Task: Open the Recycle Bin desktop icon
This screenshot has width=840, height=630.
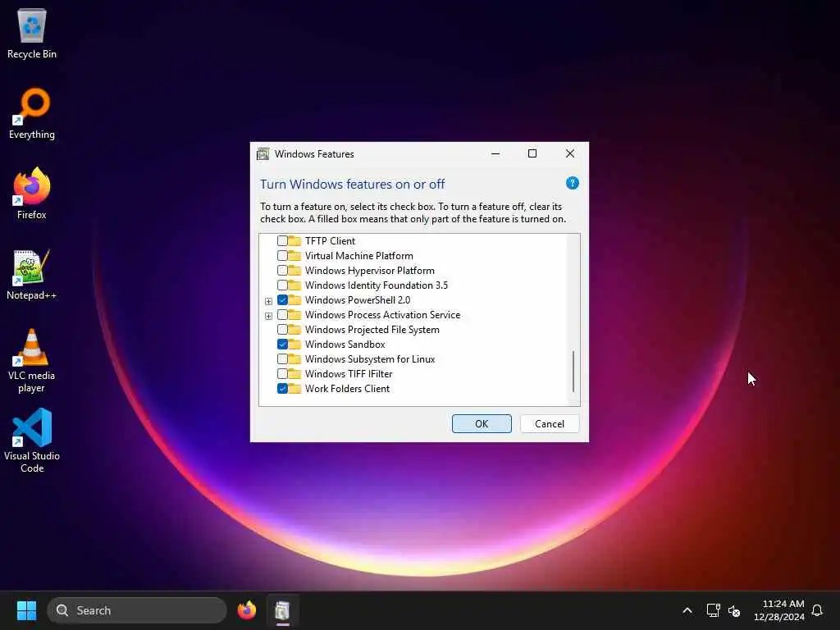Action: 32,33
